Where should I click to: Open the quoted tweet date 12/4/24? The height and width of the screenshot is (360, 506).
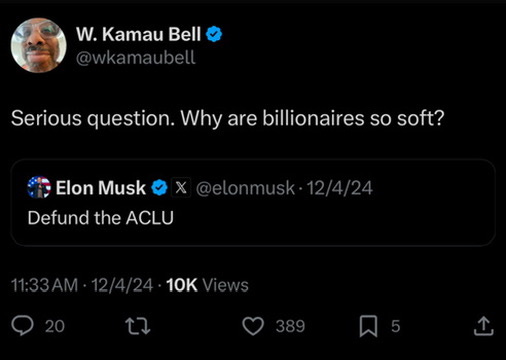[339, 188]
